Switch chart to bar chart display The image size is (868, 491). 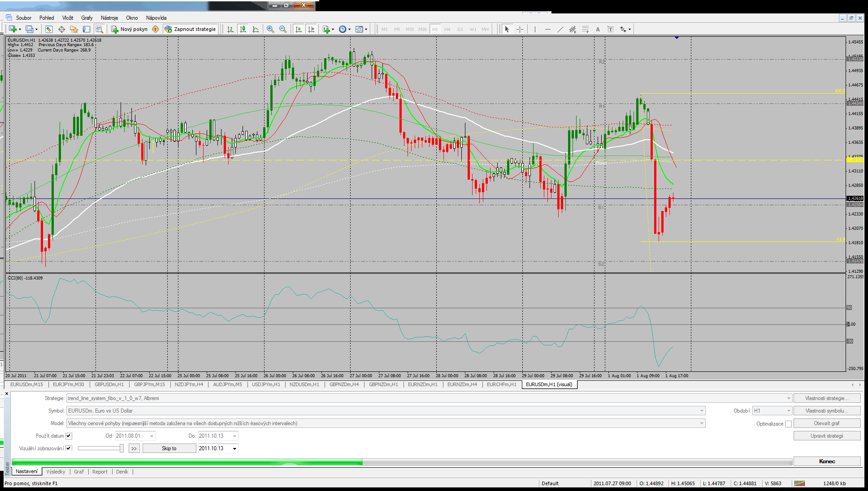tap(230, 29)
